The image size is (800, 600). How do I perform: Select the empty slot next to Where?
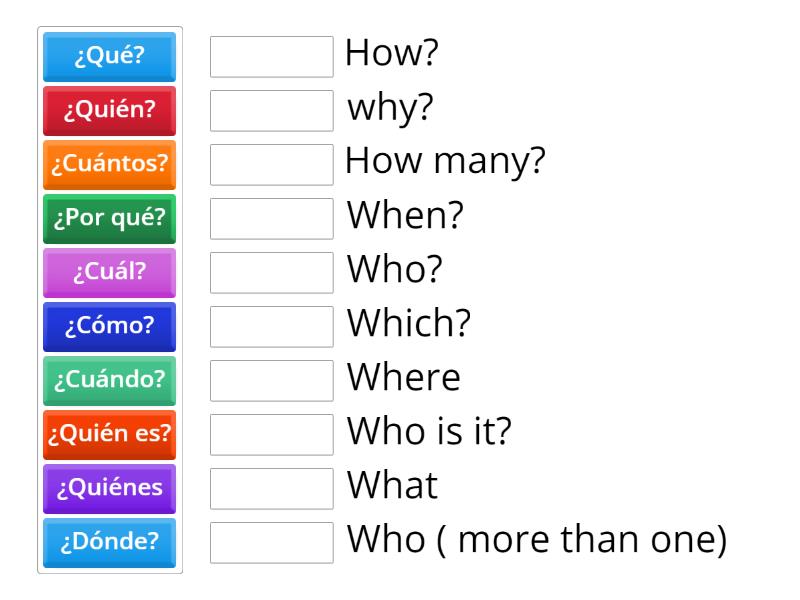(271, 381)
